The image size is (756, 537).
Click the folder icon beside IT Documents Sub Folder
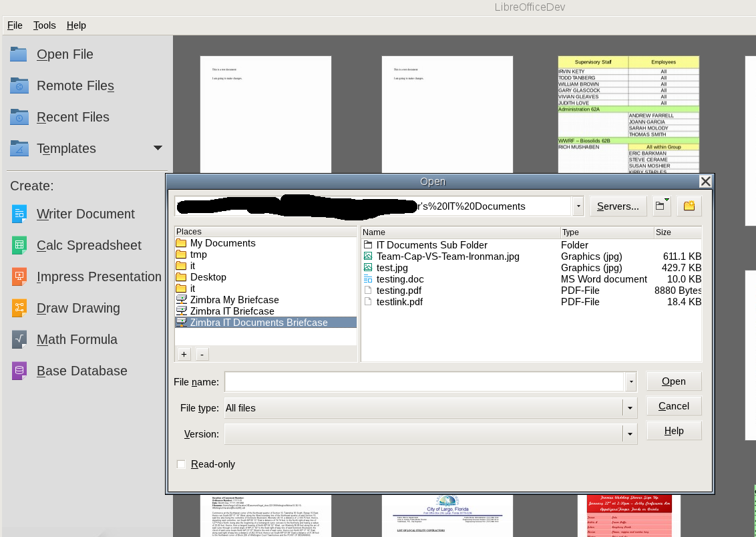point(368,245)
